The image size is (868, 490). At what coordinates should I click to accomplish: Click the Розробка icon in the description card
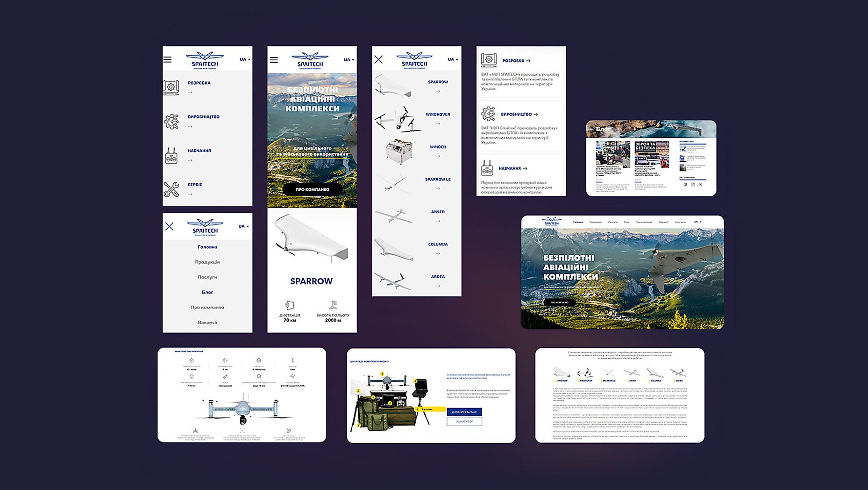click(489, 60)
